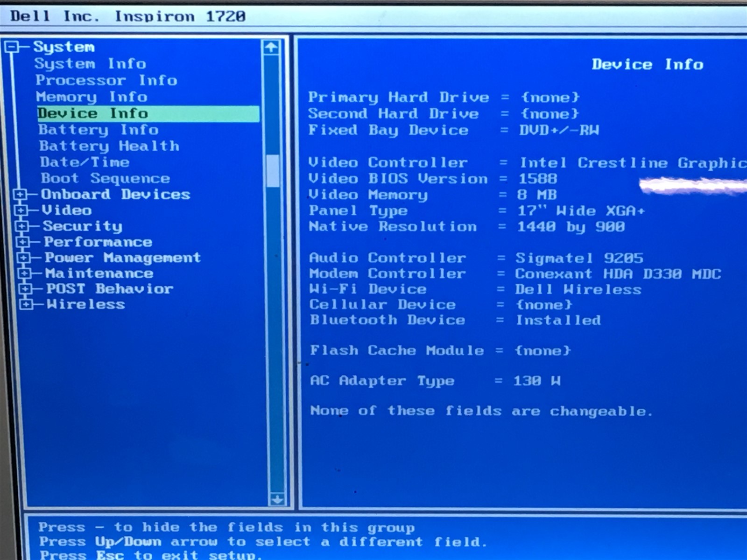747x560 pixels.
Task: Click the Primary Hard Drive field
Action: [x=444, y=97]
